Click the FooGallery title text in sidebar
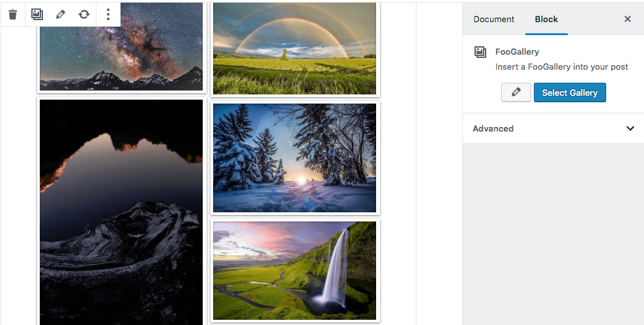Viewport: 644px width, 325px height. click(x=517, y=51)
